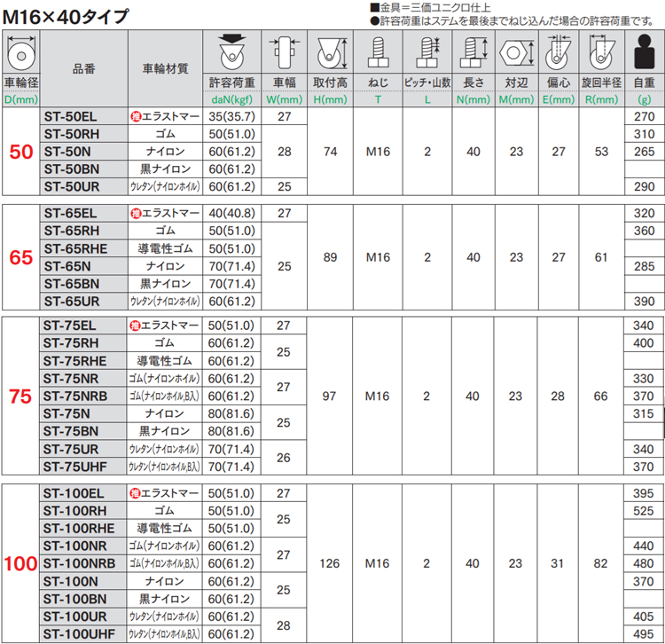Click the thread pitch icon above ピッチ・山数
Image resolution: width=665 pixels, height=644 pixels.
(x=427, y=53)
